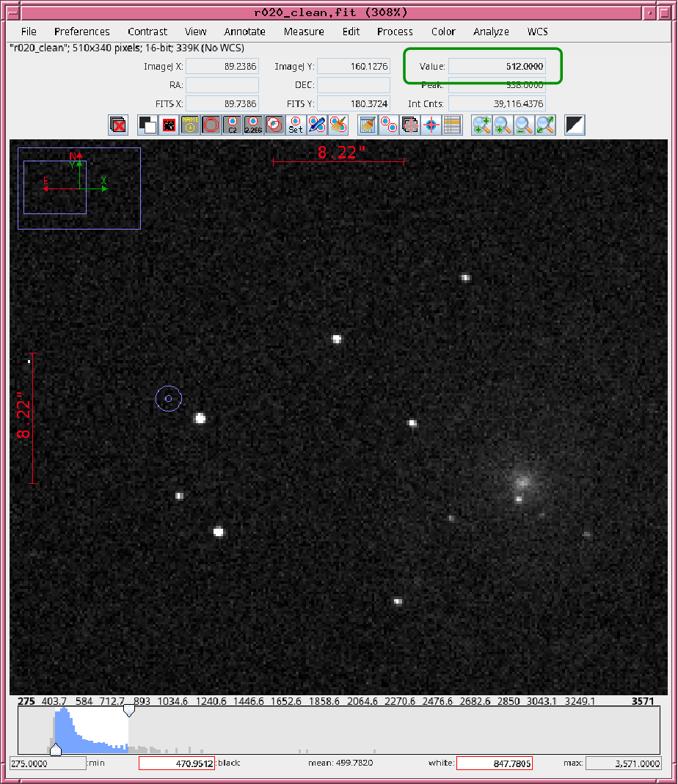Click the white level value field
Image resolution: width=678 pixels, height=784 pixels.
(x=494, y=763)
